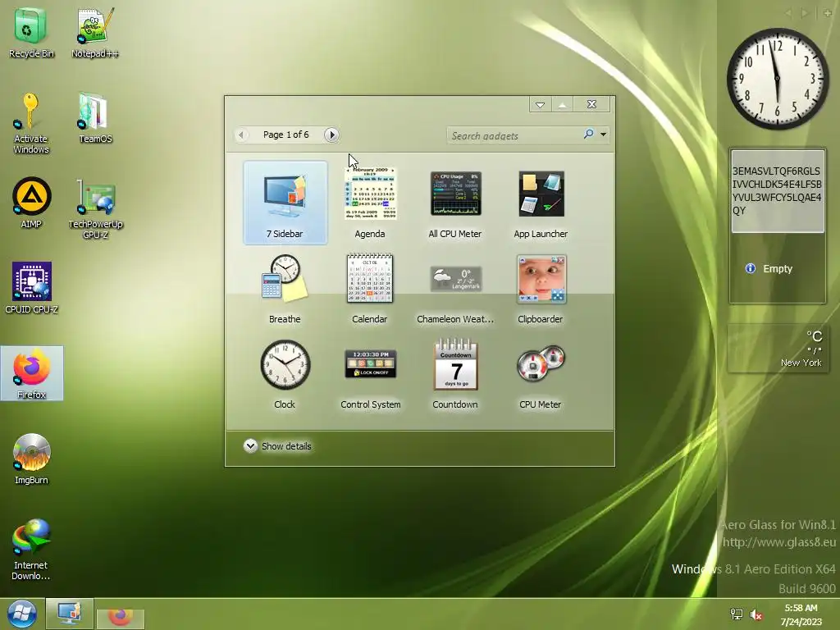The height and width of the screenshot is (630, 840).
Task: Expand Show details panel
Action: [x=277, y=445]
